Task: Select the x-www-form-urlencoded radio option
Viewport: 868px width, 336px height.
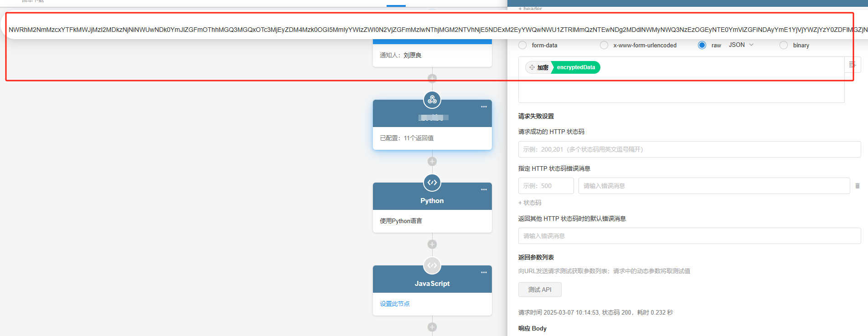Action: 604,45
